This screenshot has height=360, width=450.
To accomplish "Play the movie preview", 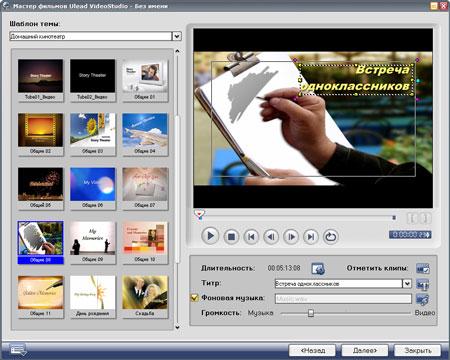I will (x=210, y=236).
